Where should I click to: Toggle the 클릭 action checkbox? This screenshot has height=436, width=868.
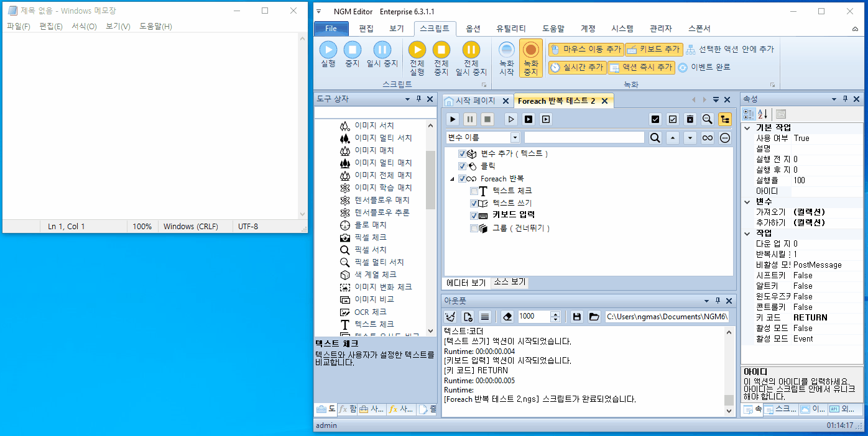[462, 166]
